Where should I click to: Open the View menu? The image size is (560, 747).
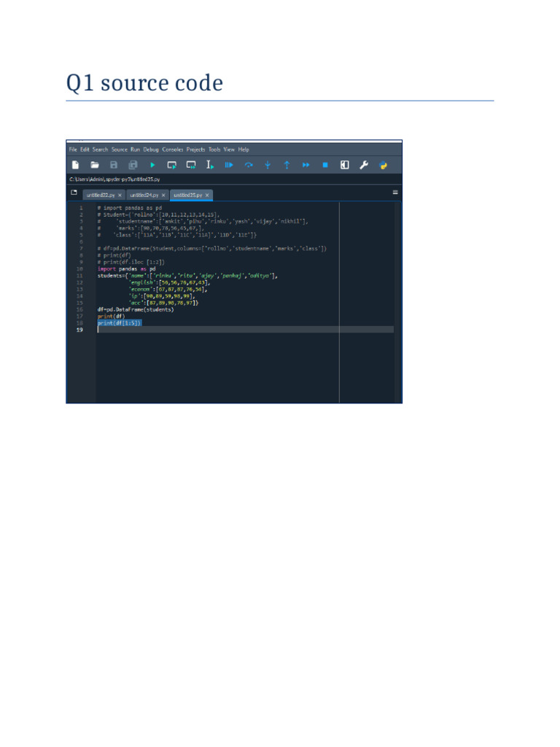point(229,150)
